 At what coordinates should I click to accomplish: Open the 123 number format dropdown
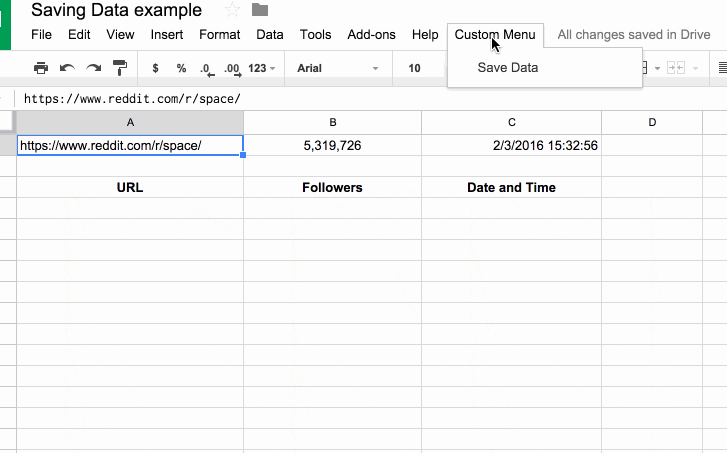pyautogui.click(x=261, y=68)
